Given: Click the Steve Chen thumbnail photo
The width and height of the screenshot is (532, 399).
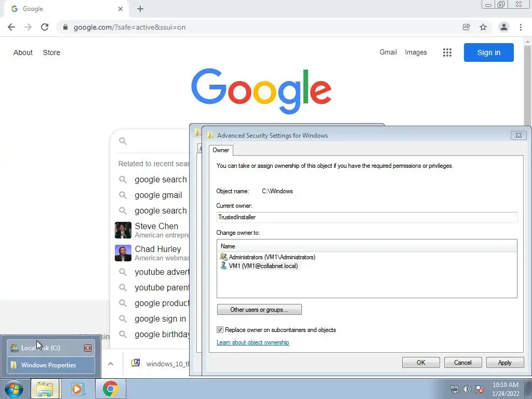Looking at the screenshot, I should [x=123, y=230].
